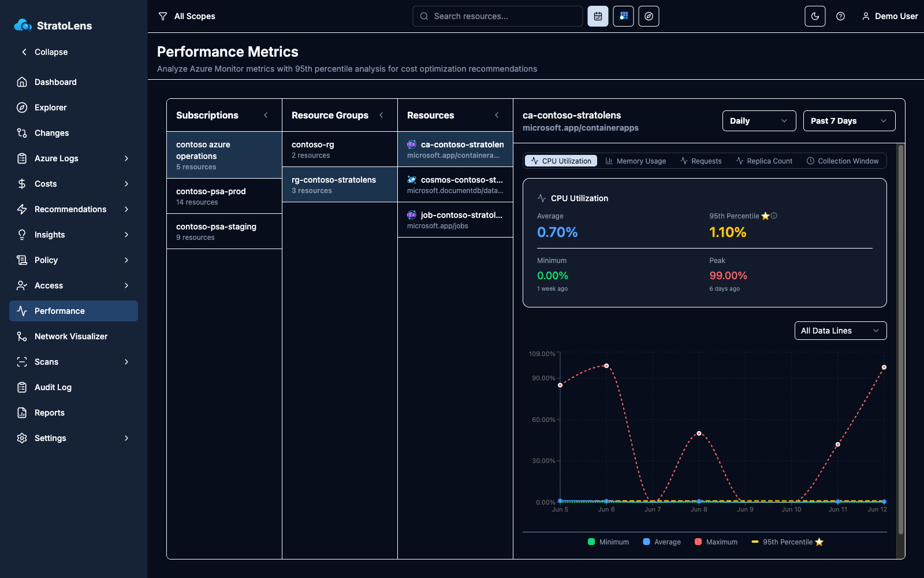This screenshot has height=578, width=924.
Task: Toggle the 95th Percentile legend entry
Action: (x=787, y=542)
